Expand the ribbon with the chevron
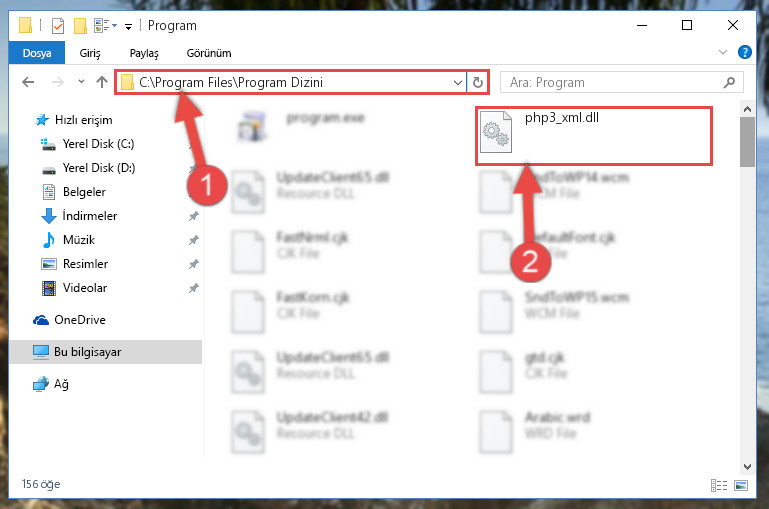 point(722,52)
